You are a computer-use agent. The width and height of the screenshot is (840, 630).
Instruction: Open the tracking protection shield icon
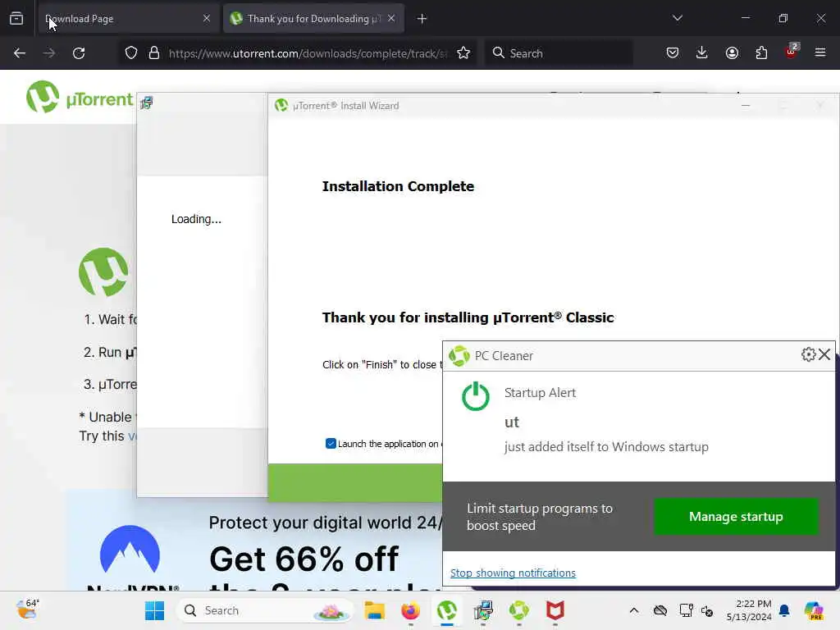pyautogui.click(x=131, y=53)
